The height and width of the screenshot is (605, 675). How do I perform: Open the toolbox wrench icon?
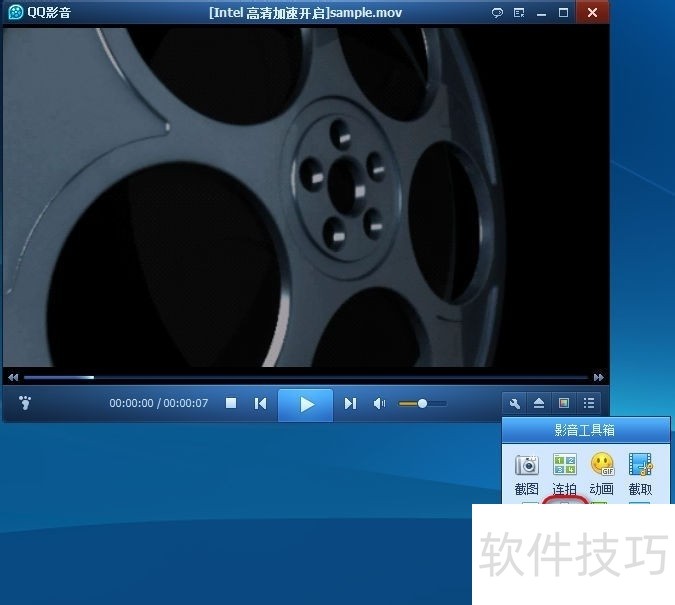point(514,404)
